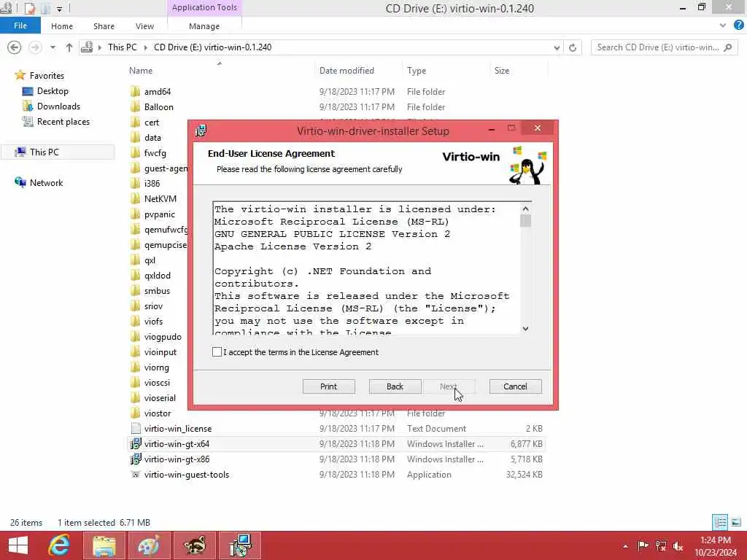
Task: Select the virtio-win-gt-x64 installer file
Action: [x=177, y=444]
